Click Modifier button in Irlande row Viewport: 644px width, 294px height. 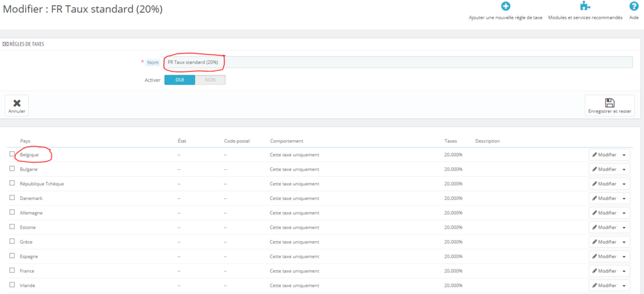604,286
